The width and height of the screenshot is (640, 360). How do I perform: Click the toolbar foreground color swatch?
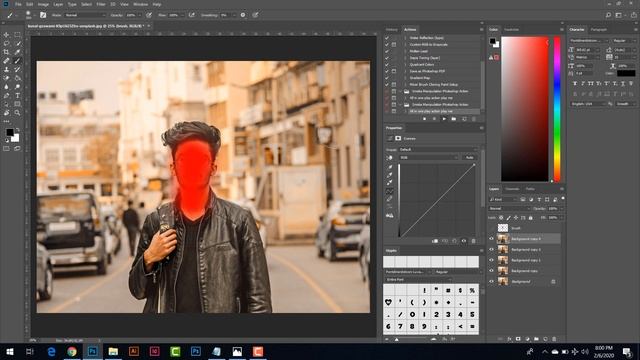click(9, 132)
